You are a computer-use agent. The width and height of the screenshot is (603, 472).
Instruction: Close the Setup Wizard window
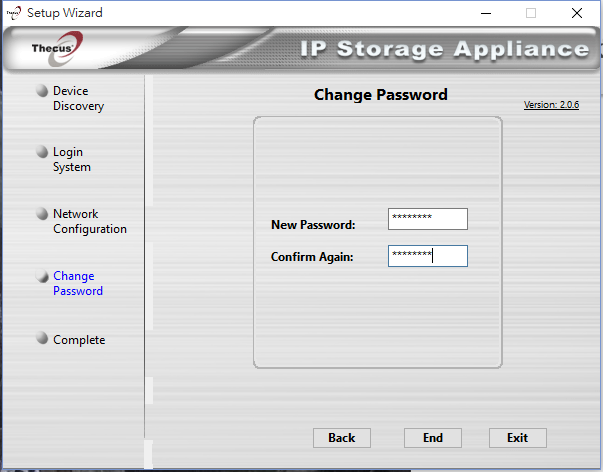576,13
